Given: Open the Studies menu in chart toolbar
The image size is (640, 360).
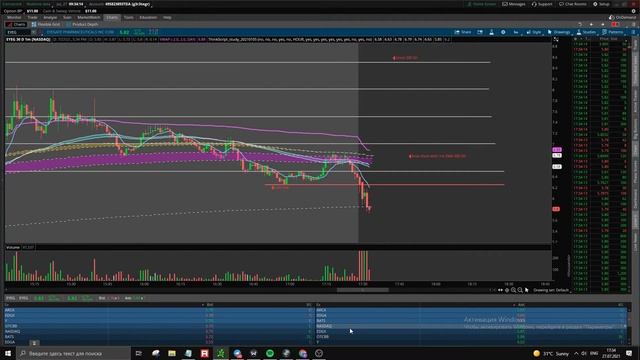Looking at the screenshot, I should [587, 32].
